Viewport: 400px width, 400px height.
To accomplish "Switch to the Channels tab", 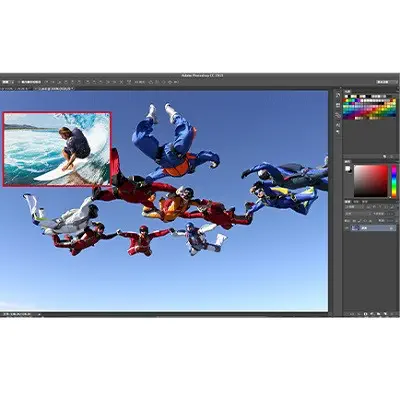I will pos(356,202).
